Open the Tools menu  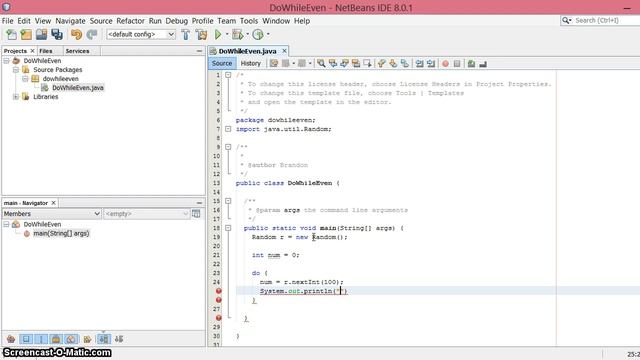(x=249, y=21)
